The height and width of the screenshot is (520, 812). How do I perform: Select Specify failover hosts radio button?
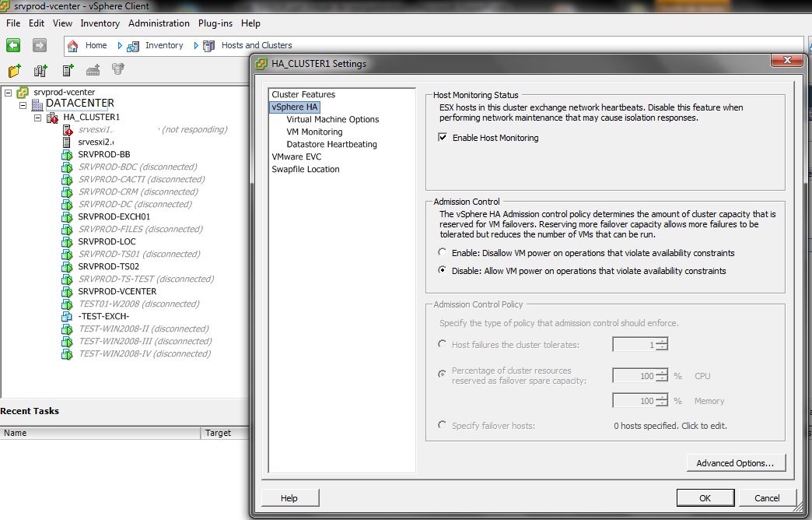[443, 425]
